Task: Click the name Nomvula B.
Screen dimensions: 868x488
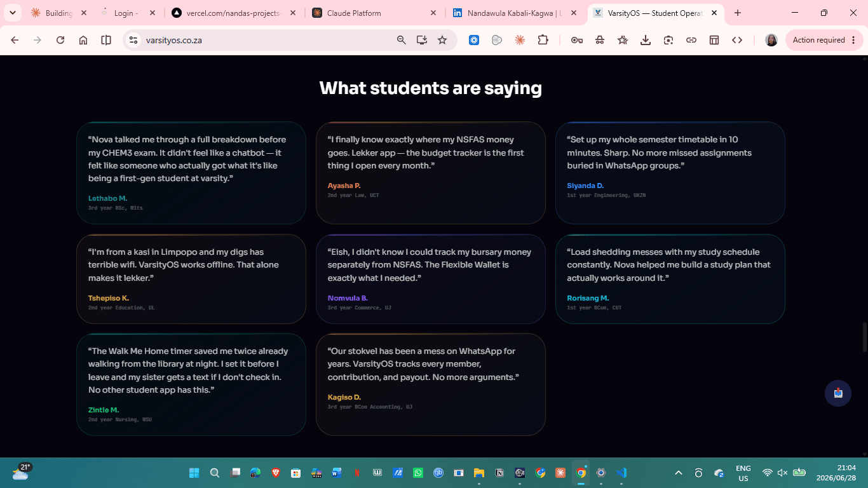Action: tap(348, 298)
